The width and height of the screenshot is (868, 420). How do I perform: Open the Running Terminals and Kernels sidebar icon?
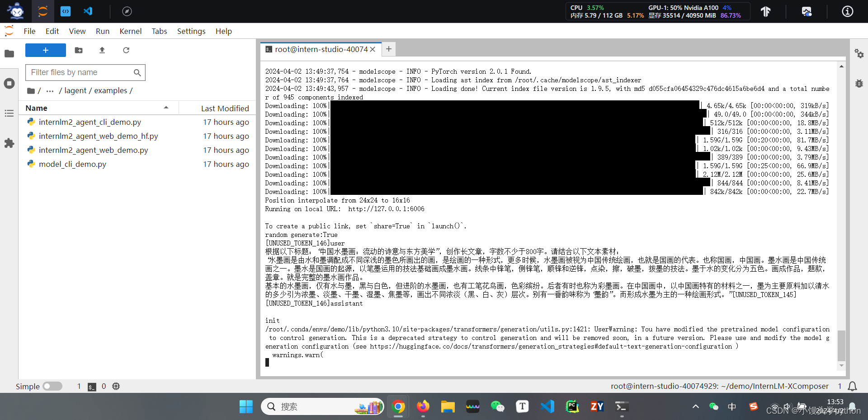9,84
